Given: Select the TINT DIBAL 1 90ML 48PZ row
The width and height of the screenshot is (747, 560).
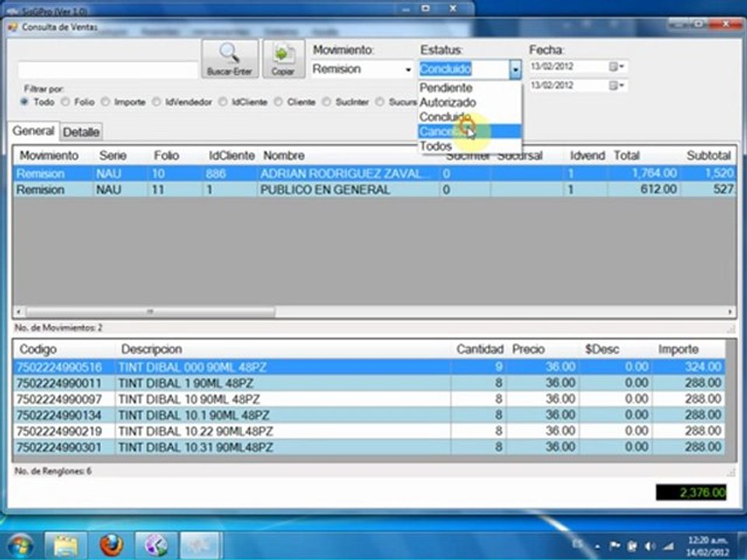Looking at the screenshot, I should 369,383.
